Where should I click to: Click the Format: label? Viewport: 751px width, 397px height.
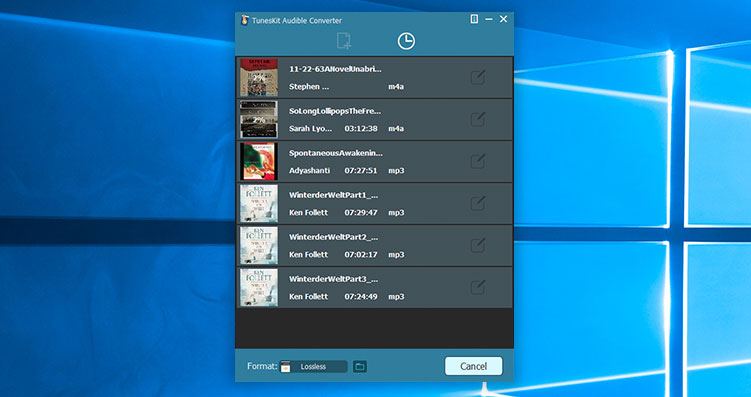(262, 366)
